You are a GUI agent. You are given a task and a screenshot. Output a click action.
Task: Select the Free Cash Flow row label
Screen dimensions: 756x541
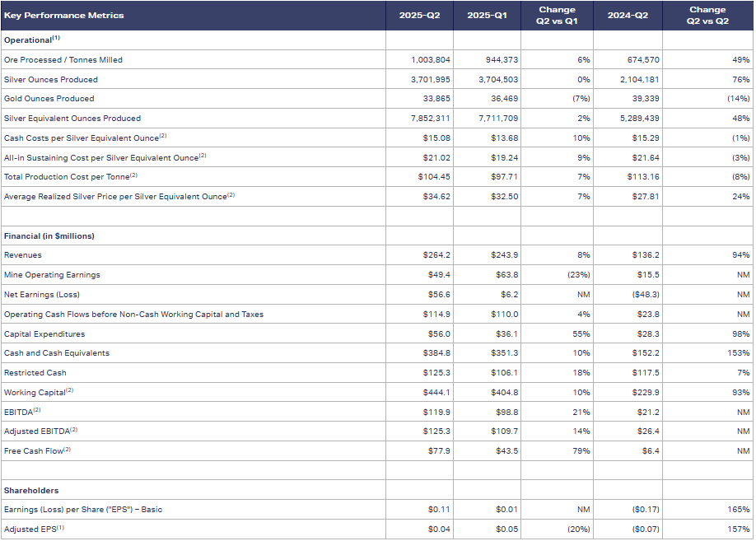(x=37, y=450)
